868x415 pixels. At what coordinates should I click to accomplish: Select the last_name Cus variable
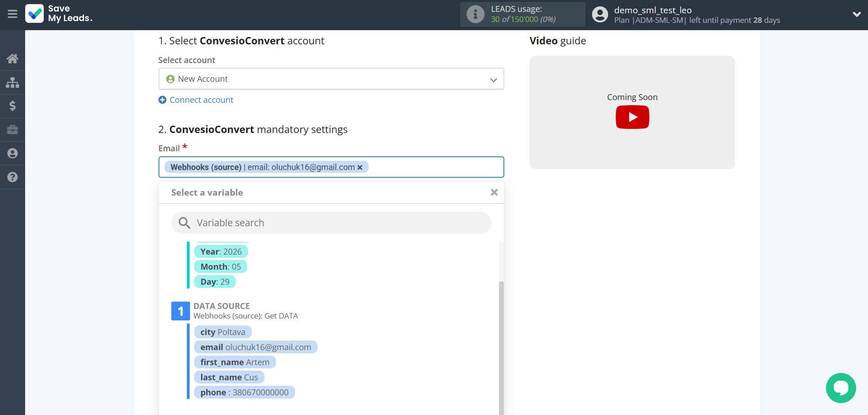(229, 377)
